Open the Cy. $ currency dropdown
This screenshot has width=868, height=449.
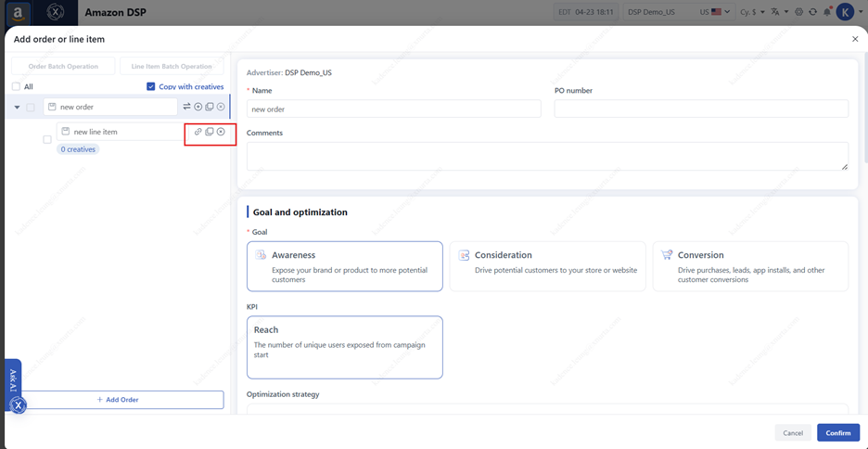tap(752, 12)
